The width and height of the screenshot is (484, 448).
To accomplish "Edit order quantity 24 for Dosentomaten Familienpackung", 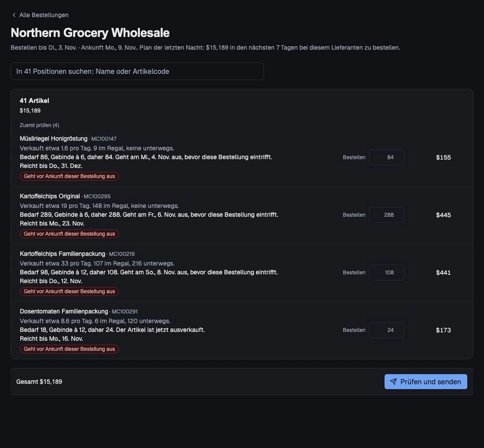I will (386, 330).
